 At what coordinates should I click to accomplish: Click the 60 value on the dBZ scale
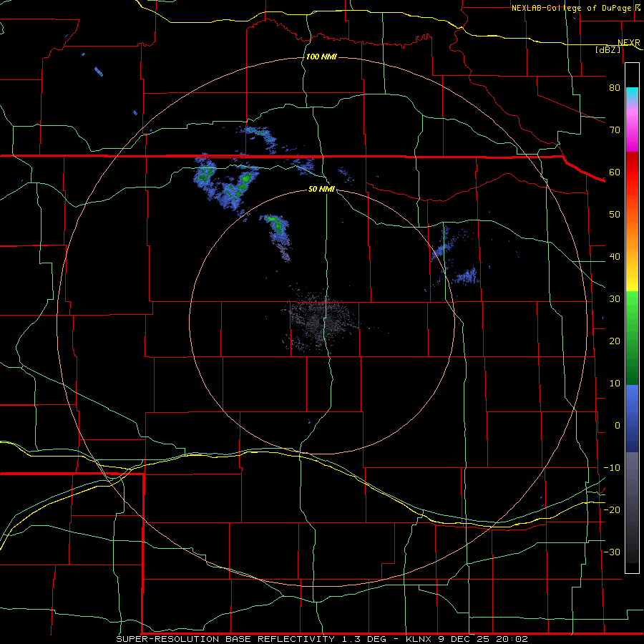[x=615, y=172]
